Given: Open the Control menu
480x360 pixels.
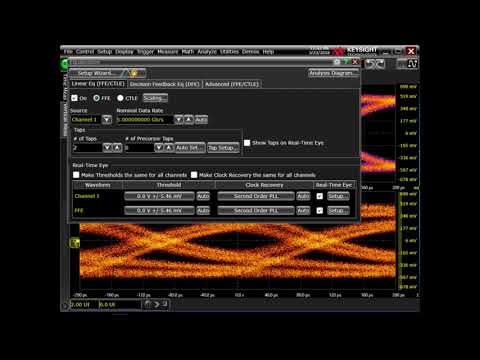Looking at the screenshot, I should pyautogui.click(x=85, y=52).
